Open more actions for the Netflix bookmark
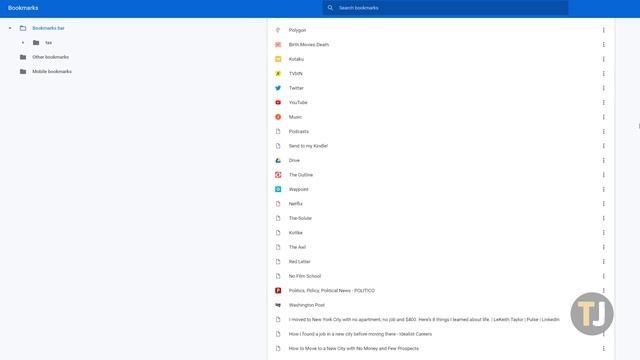The width and height of the screenshot is (640, 360). pos(603,204)
